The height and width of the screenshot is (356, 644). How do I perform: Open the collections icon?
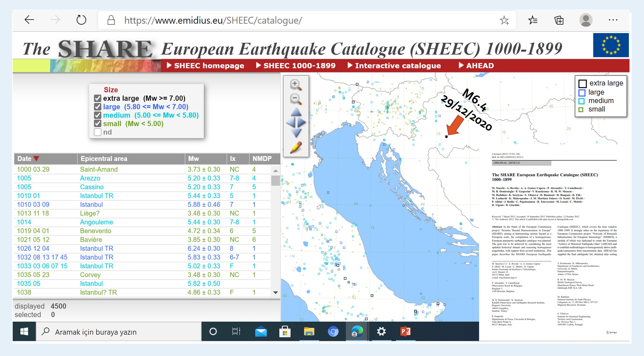(x=559, y=20)
